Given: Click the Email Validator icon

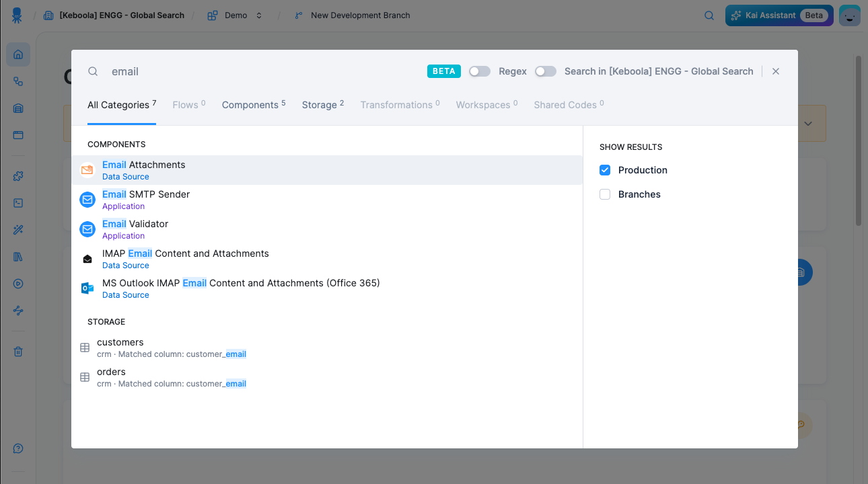Looking at the screenshot, I should [87, 229].
